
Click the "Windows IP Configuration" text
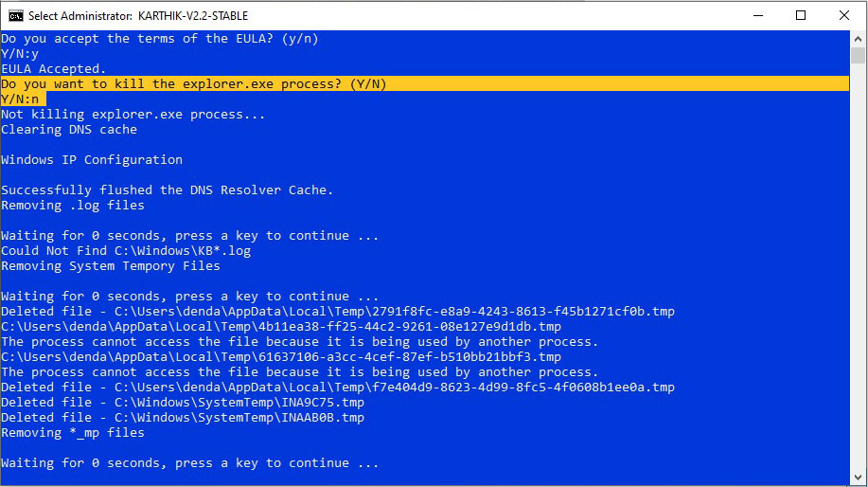coord(92,160)
